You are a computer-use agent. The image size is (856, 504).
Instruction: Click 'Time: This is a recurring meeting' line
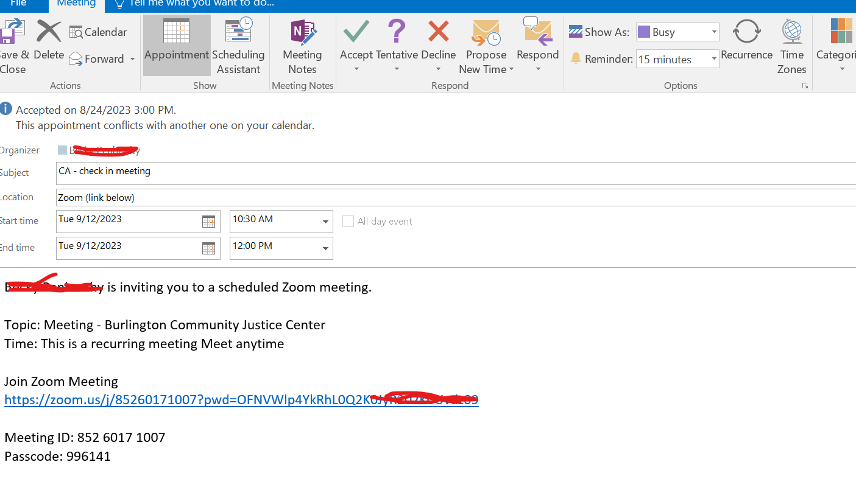click(144, 344)
